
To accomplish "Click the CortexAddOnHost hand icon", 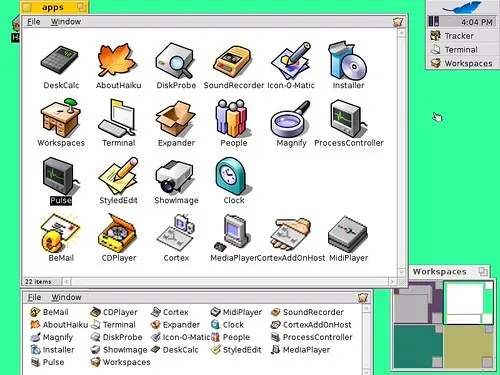I will [291, 234].
